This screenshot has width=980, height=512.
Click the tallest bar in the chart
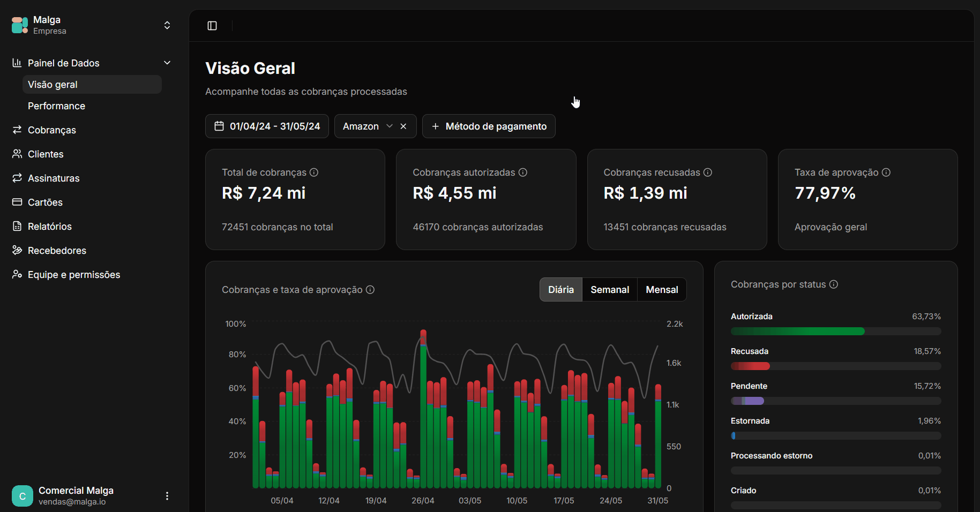point(423,409)
